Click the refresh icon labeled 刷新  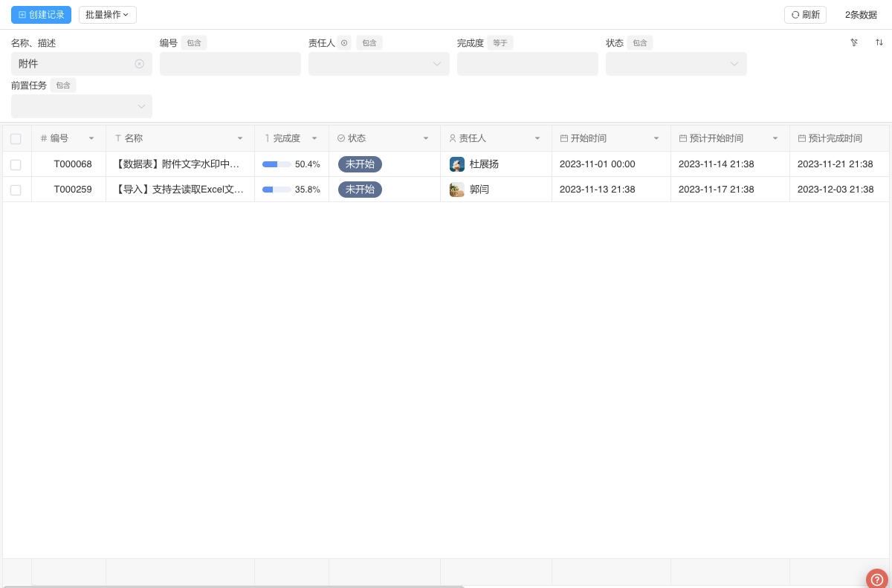(x=805, y=14)
